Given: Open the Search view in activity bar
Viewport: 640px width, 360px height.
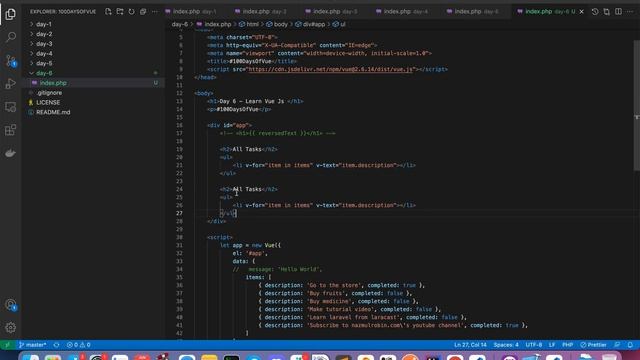Looking at the screenshot, I should tap(11, 37).
